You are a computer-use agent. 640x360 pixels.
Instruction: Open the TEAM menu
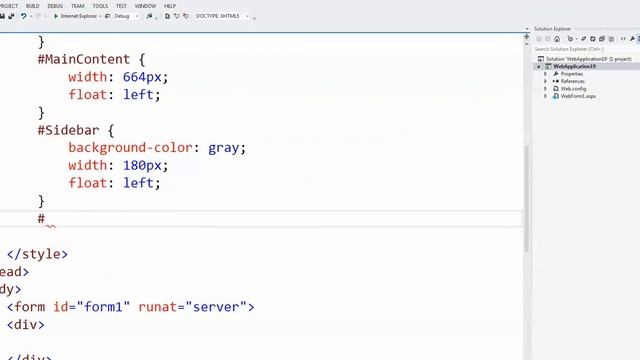(78, 6)
